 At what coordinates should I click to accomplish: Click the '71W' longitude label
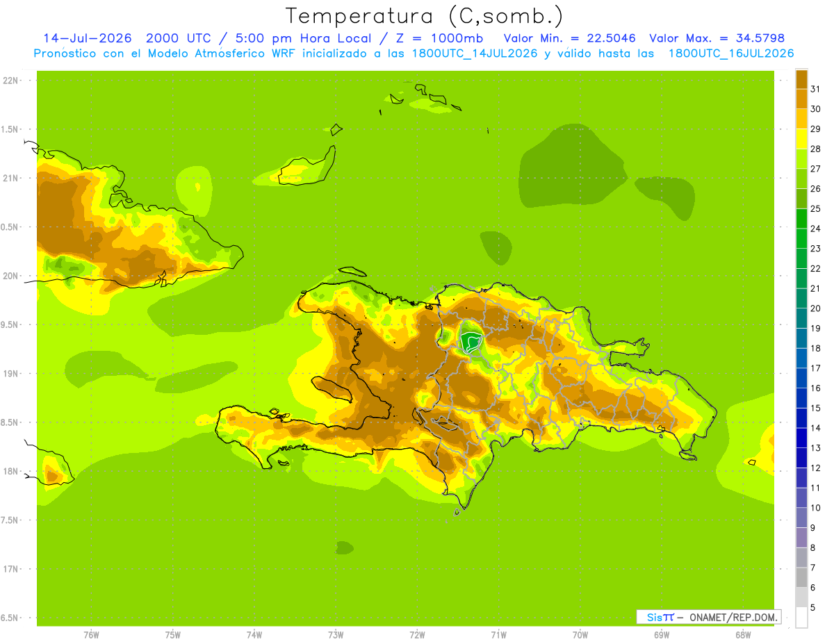point(498,635)
